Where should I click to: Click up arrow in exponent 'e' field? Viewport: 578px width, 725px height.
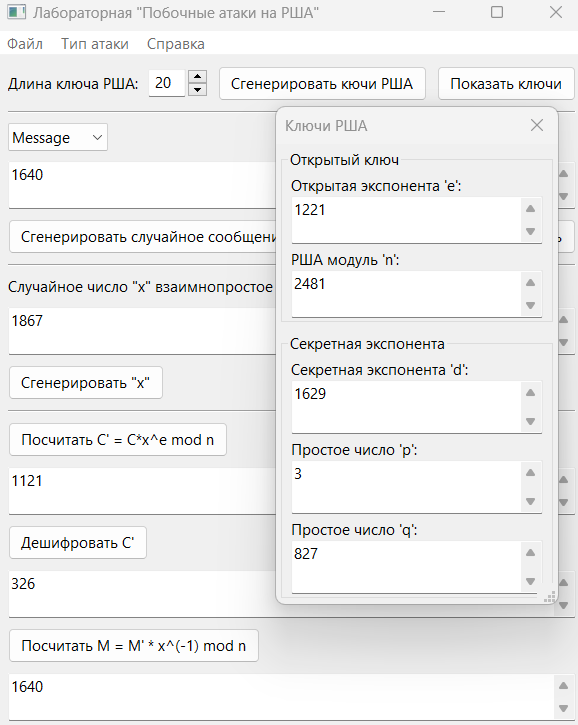530,209
